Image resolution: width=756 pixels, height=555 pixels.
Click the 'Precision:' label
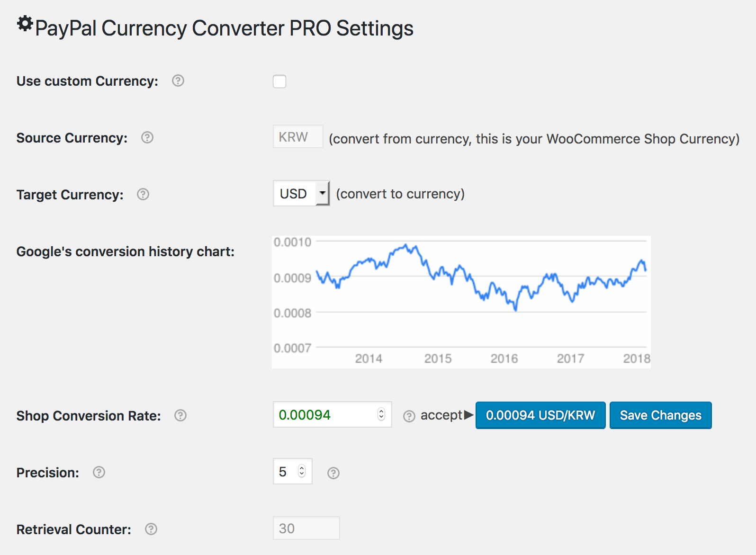[48, 473]
